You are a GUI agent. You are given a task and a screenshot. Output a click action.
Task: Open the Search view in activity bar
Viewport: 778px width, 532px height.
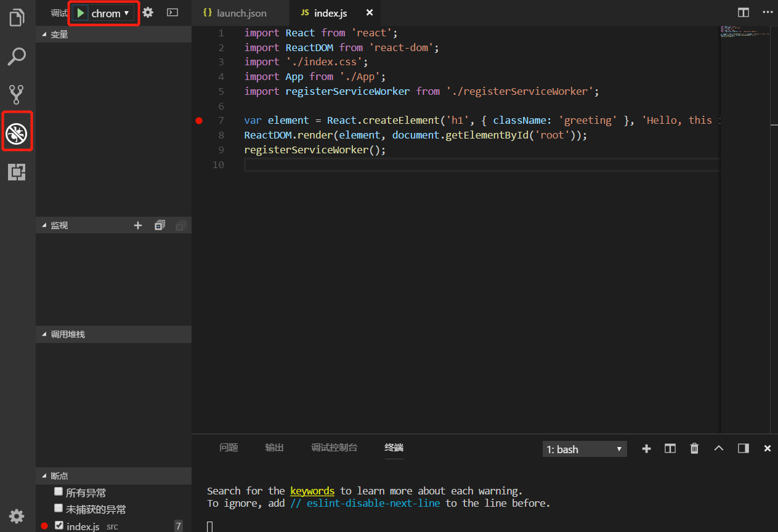pos(17,56)
